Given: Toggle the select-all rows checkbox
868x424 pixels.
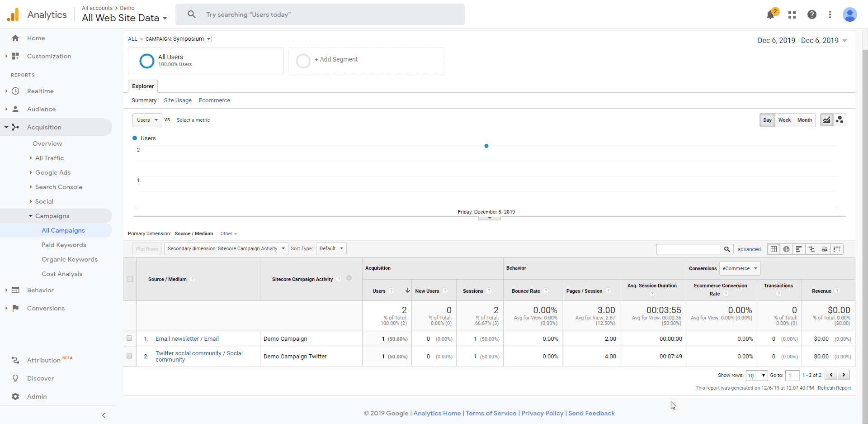Looking at the screenshot, I should [x=130, y=279].
